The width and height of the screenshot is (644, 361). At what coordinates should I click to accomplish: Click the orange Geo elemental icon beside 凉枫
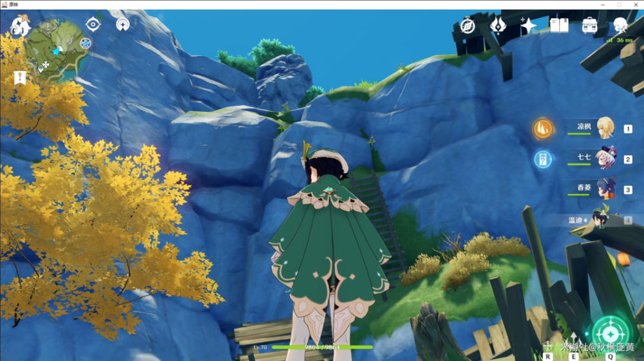[x=543, y=129]
